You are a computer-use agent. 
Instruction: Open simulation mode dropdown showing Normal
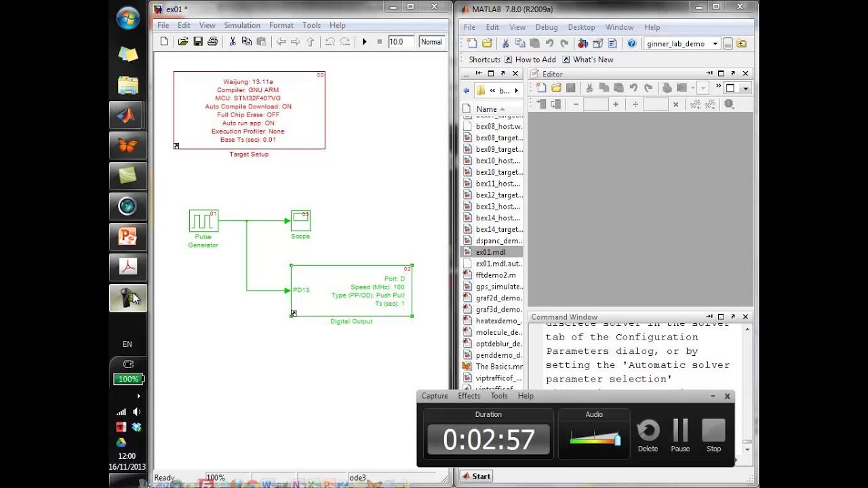pyautogui.click(x=431, y=42)
